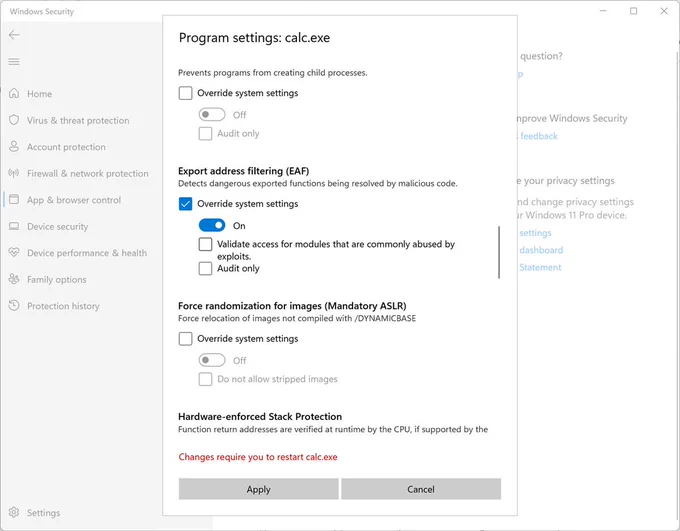Screen dimensions: 680x531
Task: Open Family options page
Action: click(x=57, y=279)
